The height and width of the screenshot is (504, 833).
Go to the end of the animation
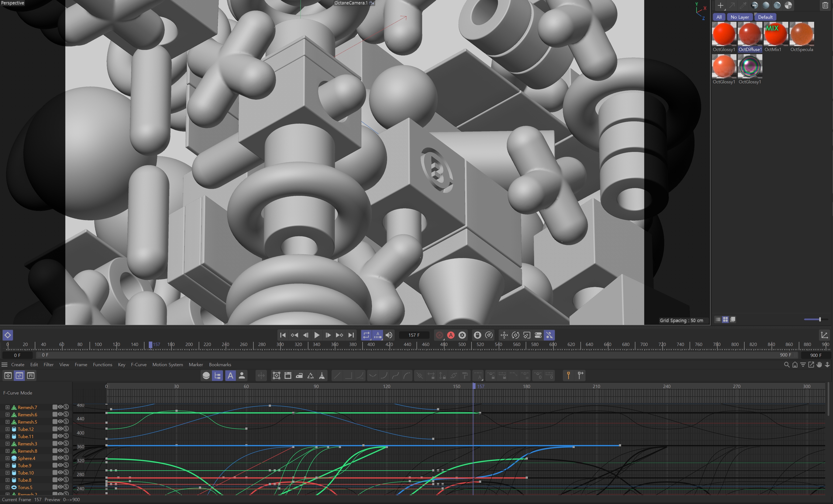[x=351, y=335]
